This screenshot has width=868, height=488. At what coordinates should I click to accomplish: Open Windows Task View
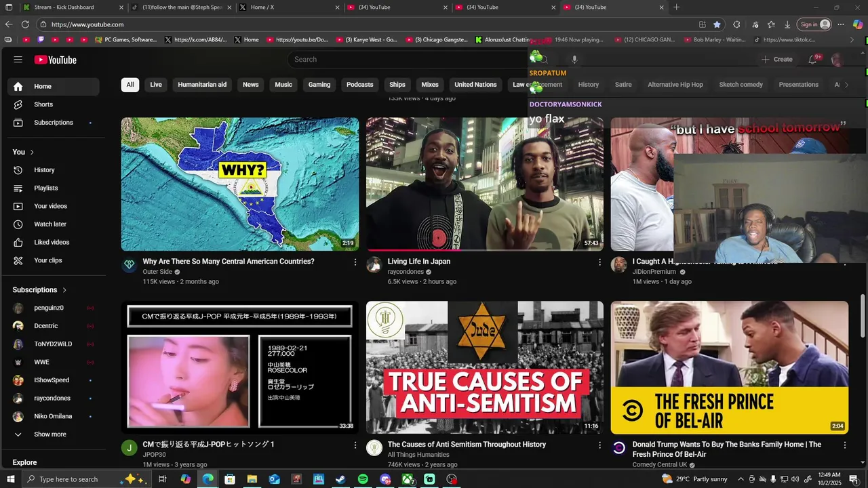[x=163, y=479]
